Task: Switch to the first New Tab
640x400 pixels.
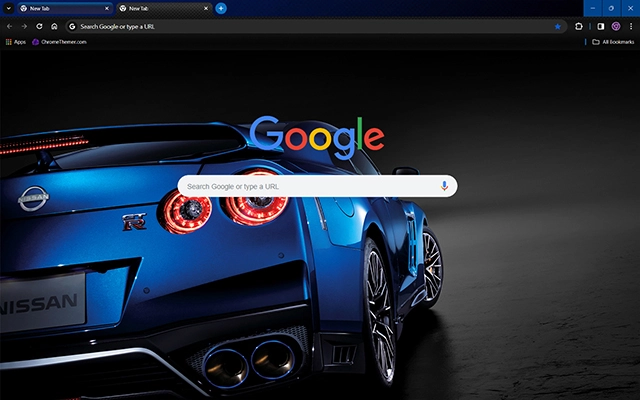Action: tap(65, 8)
